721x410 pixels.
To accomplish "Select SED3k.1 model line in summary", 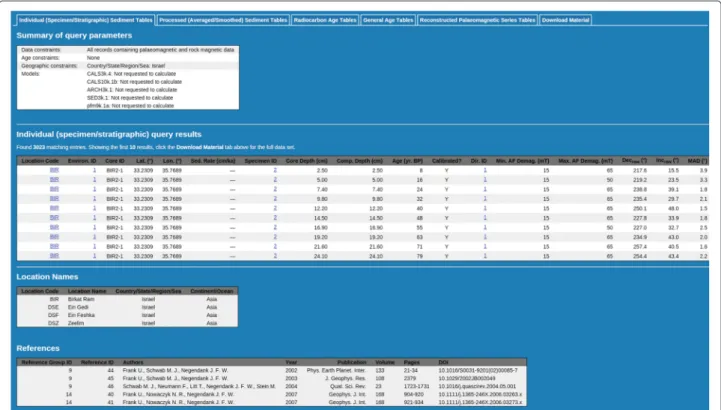I will tap(130, 98).
